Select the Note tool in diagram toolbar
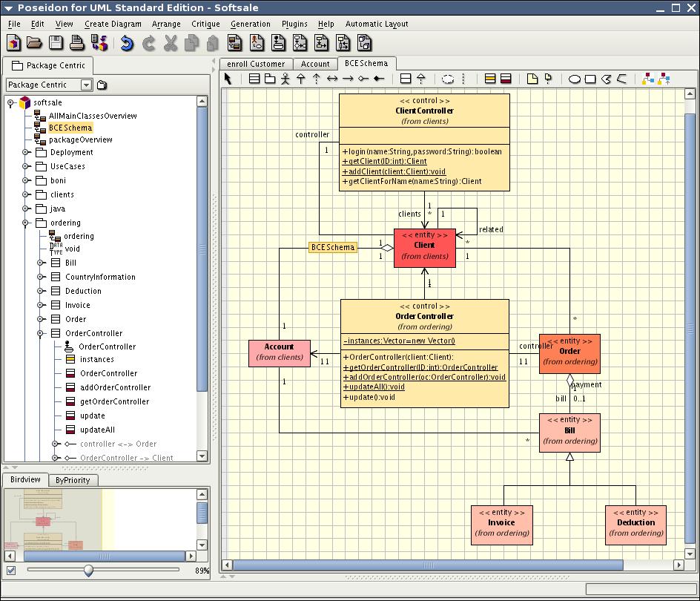The image size is (700, 601). [532, 79]
